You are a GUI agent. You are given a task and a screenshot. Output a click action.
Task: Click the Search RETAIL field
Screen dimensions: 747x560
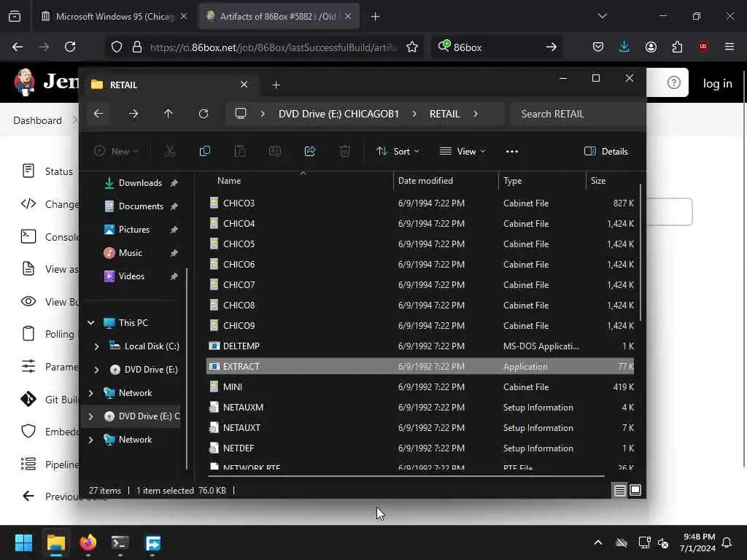578,114
